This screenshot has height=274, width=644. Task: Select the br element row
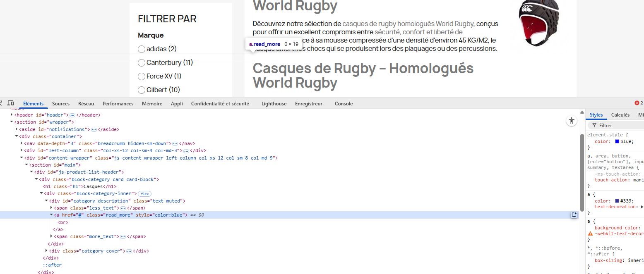pyautogui.click(x=63, y=222)
